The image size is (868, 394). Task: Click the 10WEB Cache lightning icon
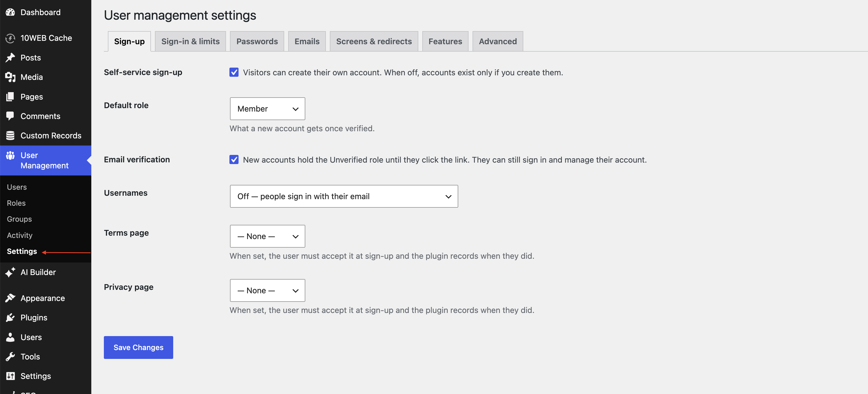click(x=11, y=38)
